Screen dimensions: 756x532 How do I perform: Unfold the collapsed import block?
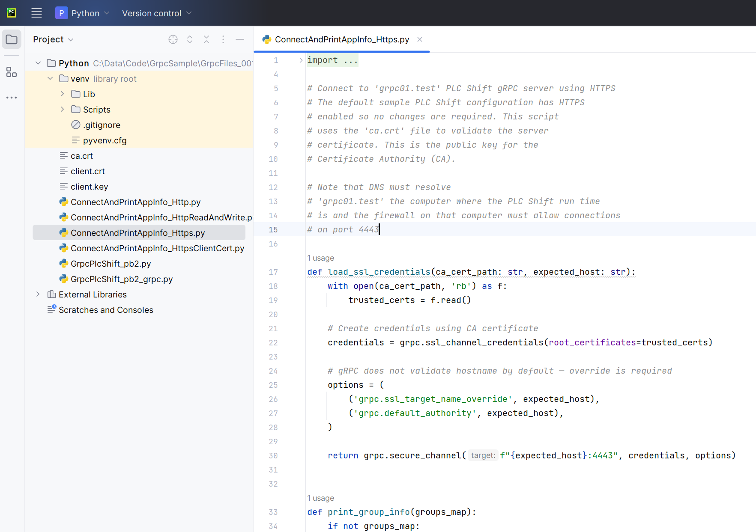click(x=301, y=60)
